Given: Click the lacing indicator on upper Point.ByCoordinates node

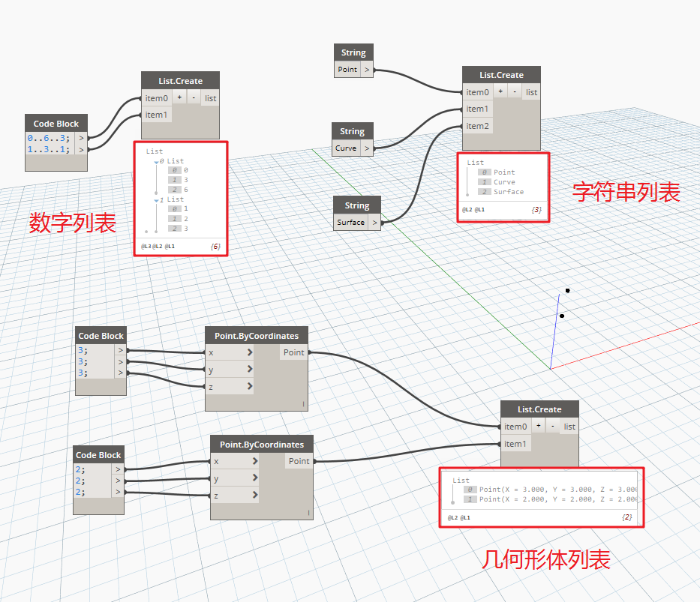Looking at the screenshot, I should tap(303, 404).
